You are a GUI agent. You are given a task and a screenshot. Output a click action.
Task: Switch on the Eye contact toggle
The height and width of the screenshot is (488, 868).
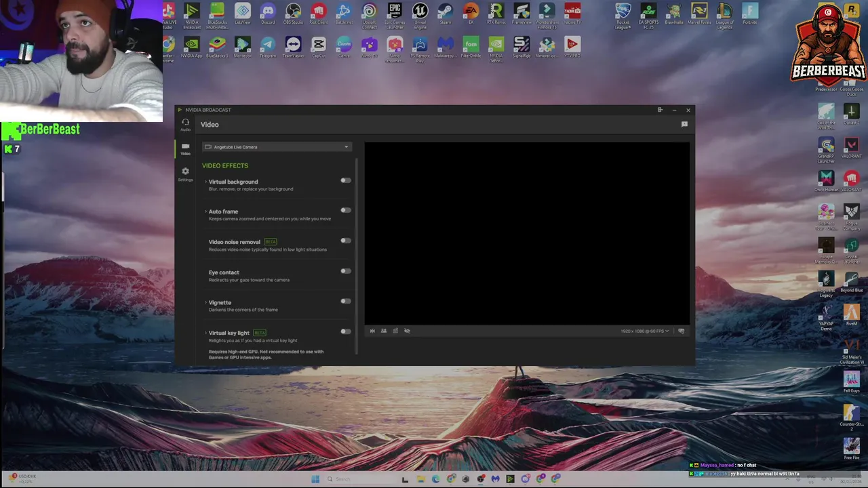point(346,271)
